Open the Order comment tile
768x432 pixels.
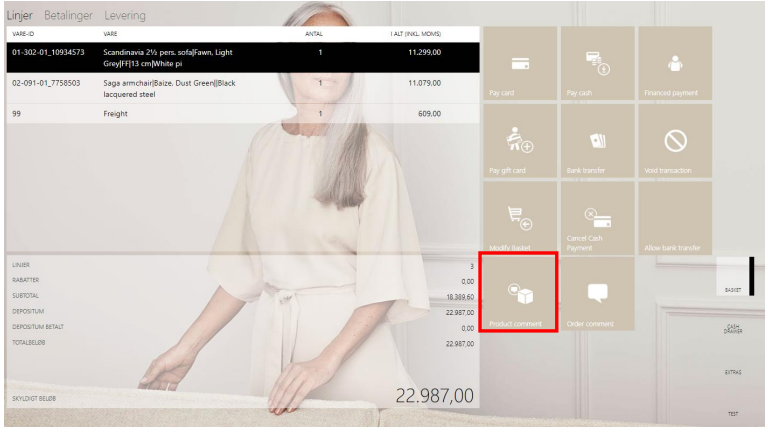[x=597, y=293]
